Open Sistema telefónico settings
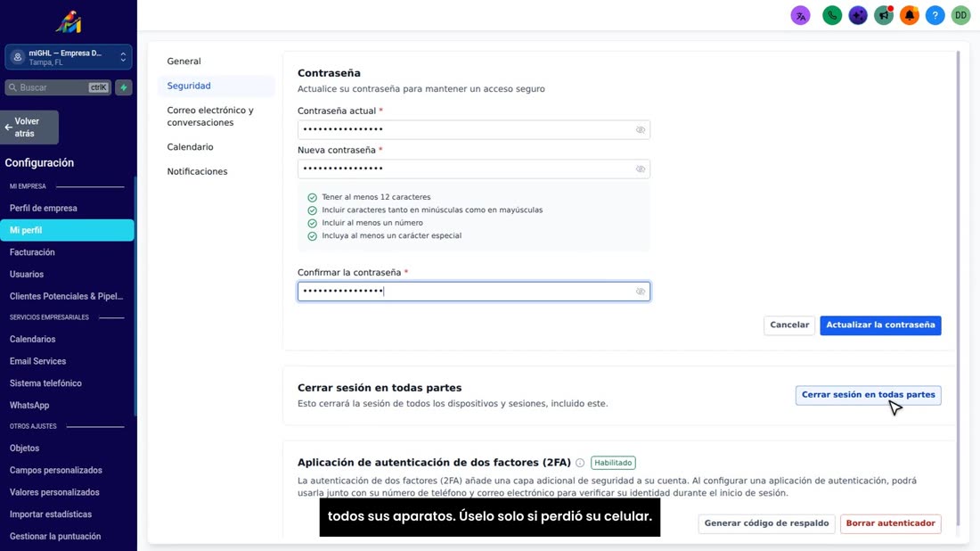 (x=45, y=383)
